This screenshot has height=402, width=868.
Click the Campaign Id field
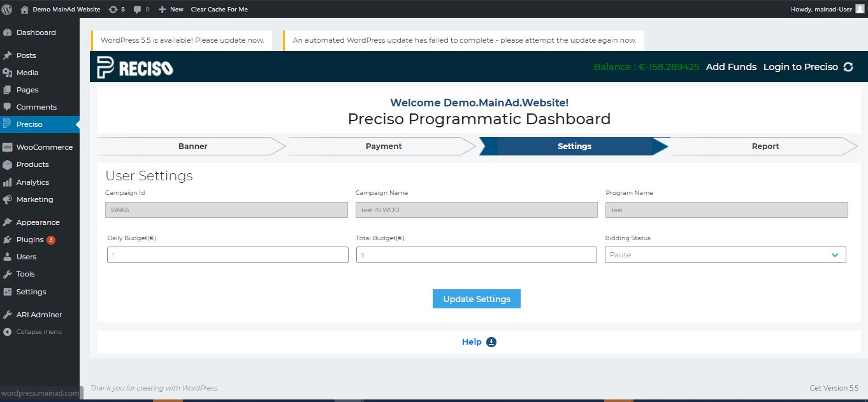coord(227,210)
